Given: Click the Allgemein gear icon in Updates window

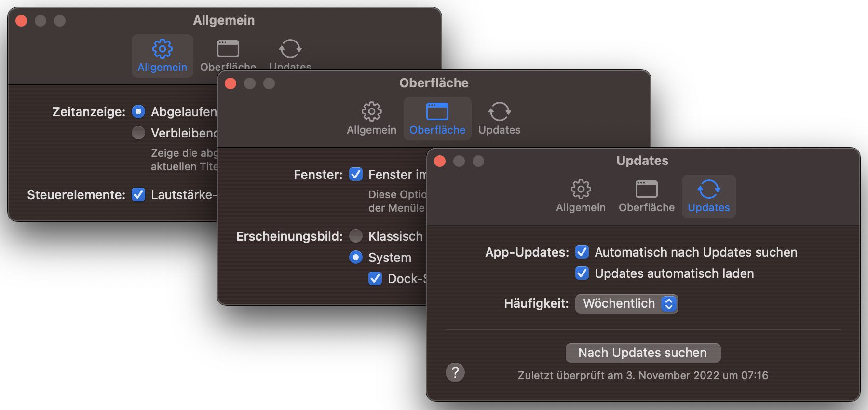Looking at the screenshot, I should click(581, 190).
